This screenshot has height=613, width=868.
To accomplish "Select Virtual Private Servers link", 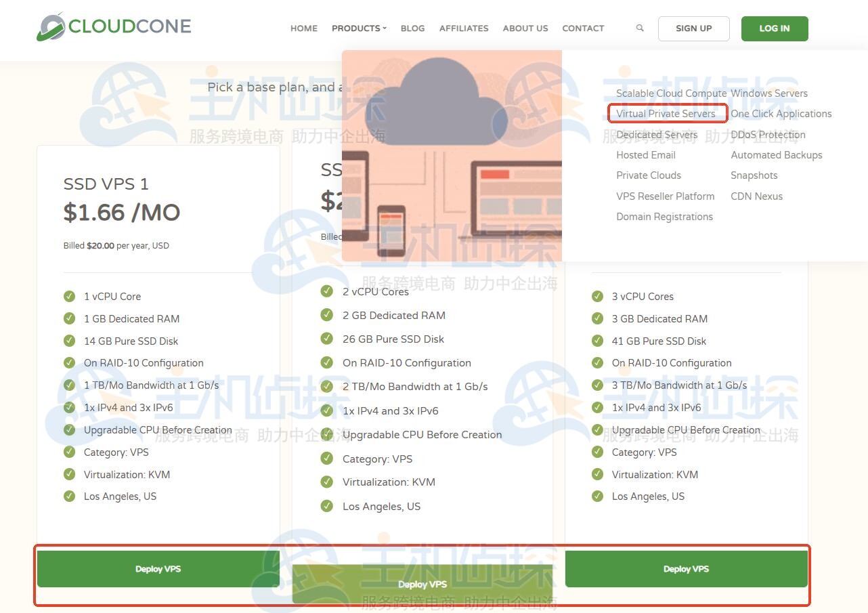I will [x=666, y=114].
